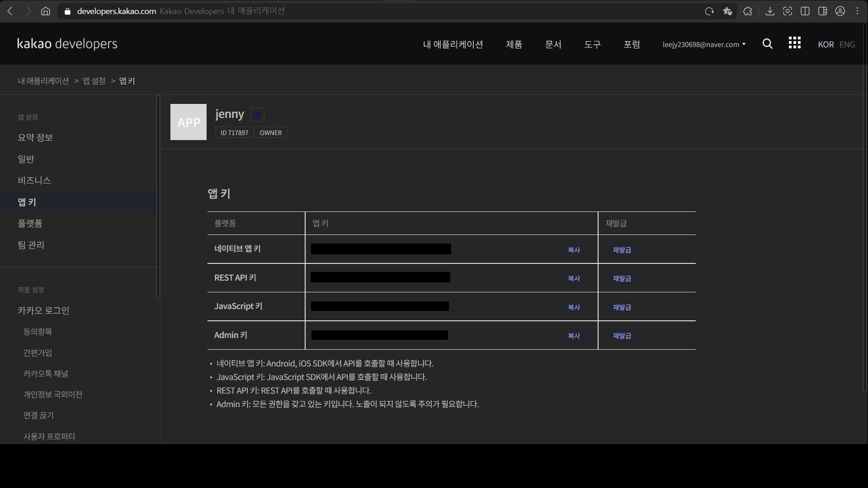Screen dimensions: 868x488
Task: Copy the Admin 키 with 복사
Action: coord(574,336)
